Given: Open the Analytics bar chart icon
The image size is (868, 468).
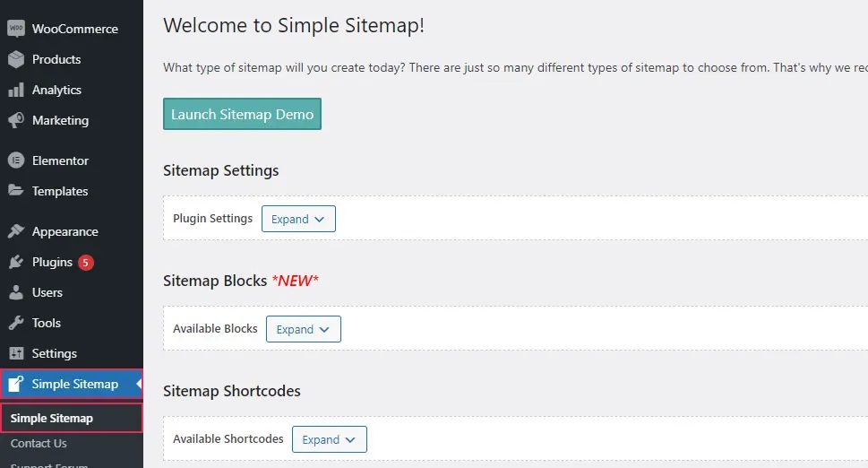Looking at the screenshot, I should pos(16,90).
